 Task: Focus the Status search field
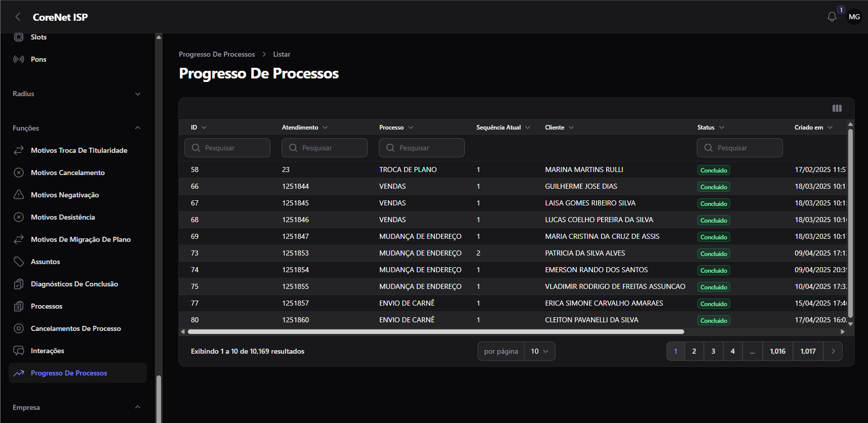tap(740, 148)
